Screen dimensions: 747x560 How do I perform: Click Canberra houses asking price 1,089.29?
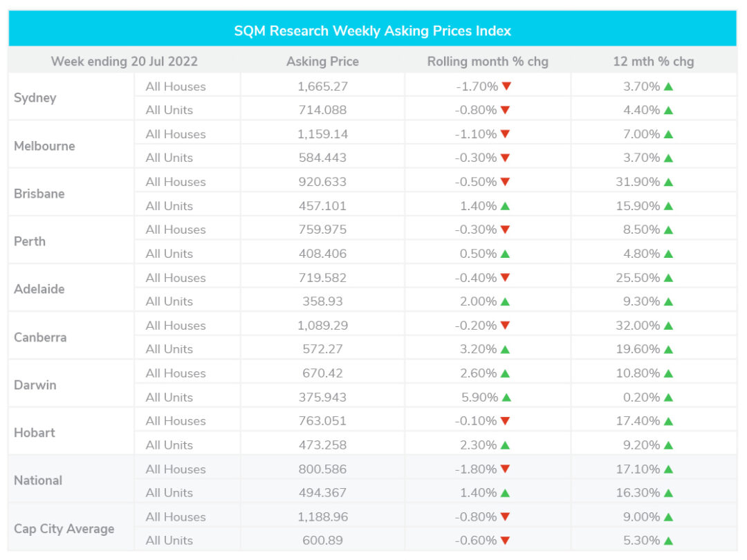point(322,326)
